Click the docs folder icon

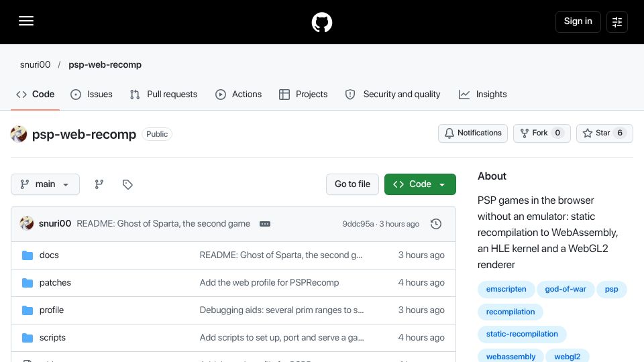(28, 255)
